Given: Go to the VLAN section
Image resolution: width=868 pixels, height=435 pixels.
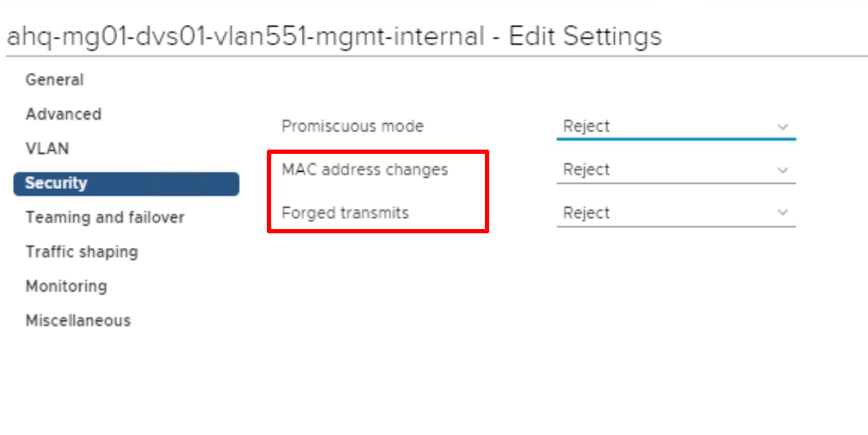Looking at the screenshot, I should point(47,149).
